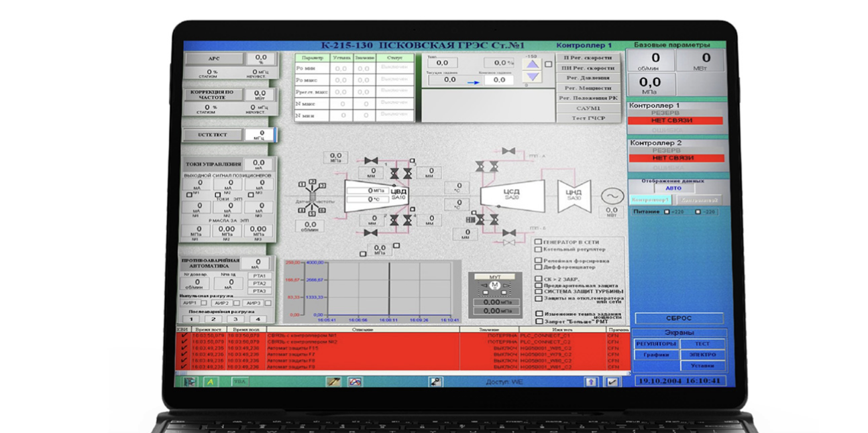Click the generator sine-wave symbol
Image resolution: width=868 pixels, height=433 pixels.
611,196
